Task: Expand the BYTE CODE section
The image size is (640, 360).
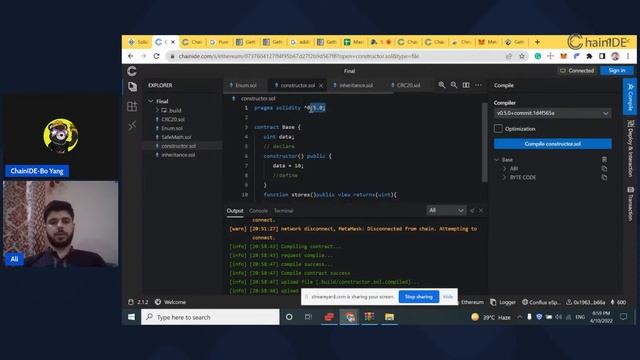Action: pos(504,178)
